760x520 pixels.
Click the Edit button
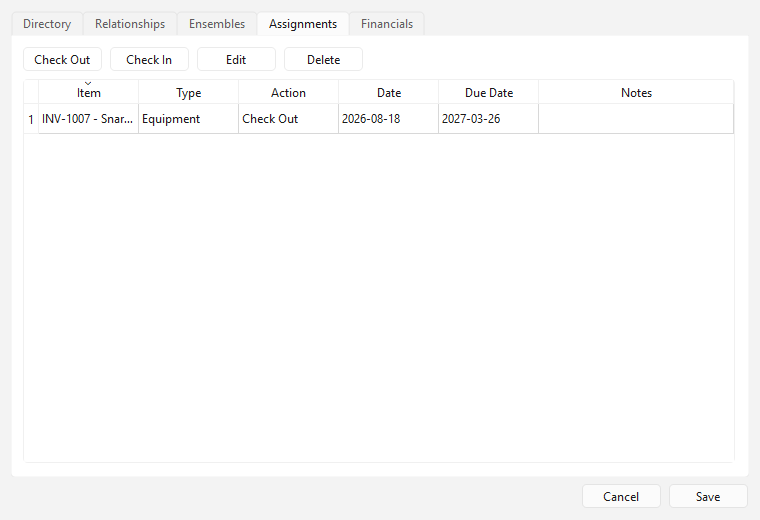point(236,60)
